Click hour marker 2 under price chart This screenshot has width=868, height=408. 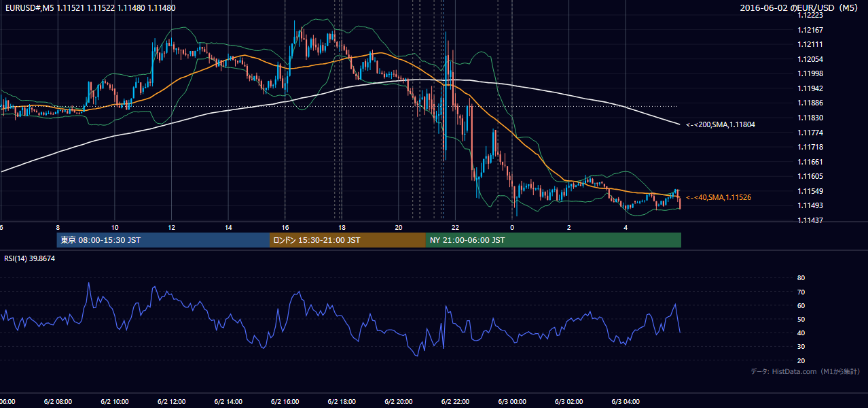pos(568,227)
